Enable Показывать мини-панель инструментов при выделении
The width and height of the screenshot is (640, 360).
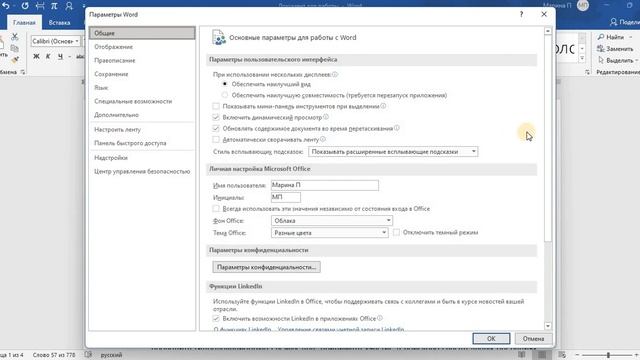[x=216, y=106]
